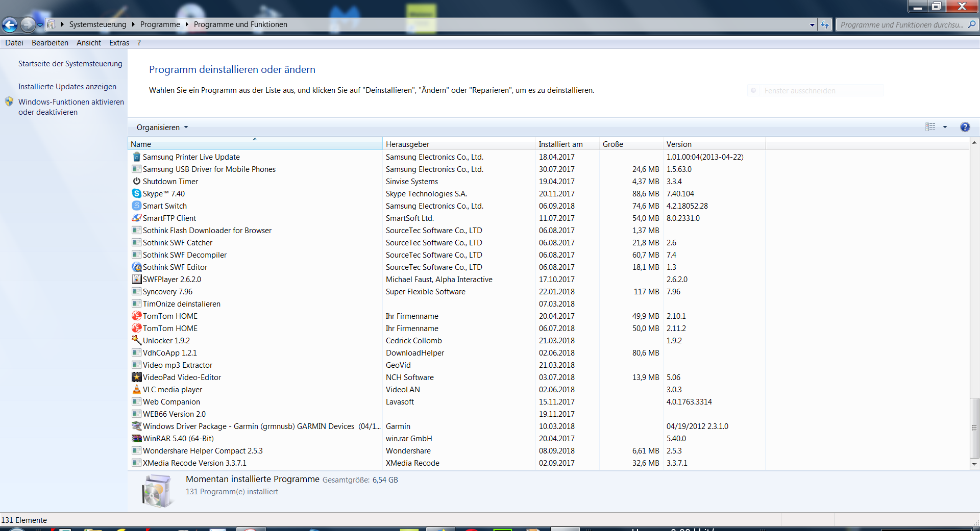
Task: Click the scrollbar down arrow
Action: 974,464
